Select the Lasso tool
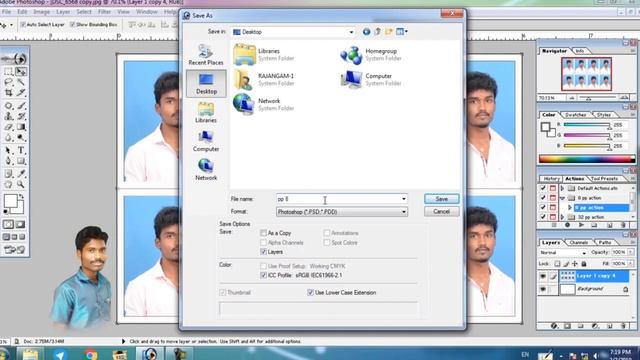Screen dimensions: 640x360 coord(8,82)
